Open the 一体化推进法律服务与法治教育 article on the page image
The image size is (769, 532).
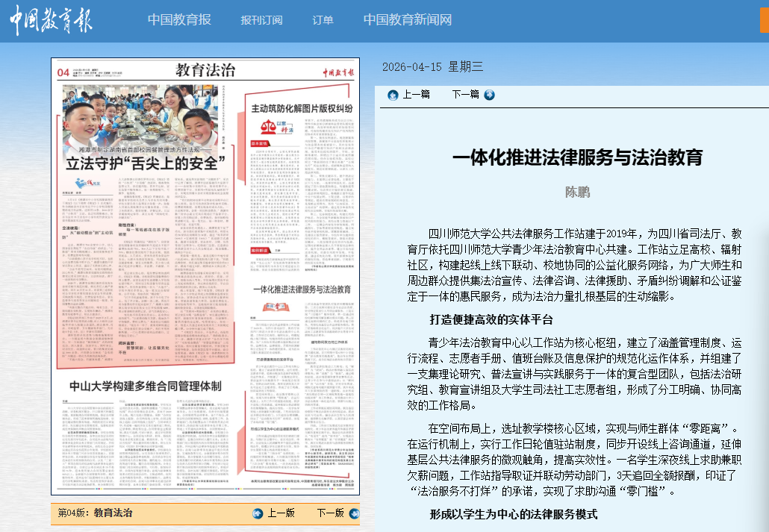pyautogui.click(x=302, y=288)
